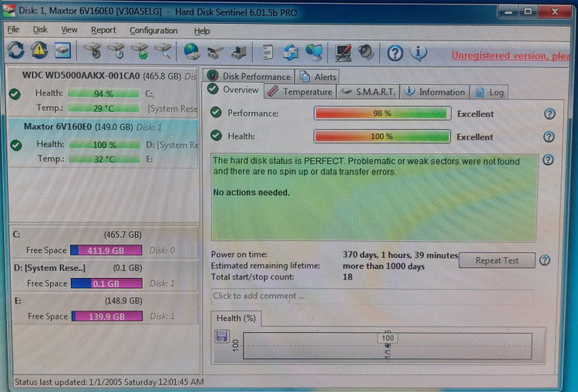This screenshot has height=392, width=578.
Task: Open the Configuration menu
Action: tap(153, 31)
